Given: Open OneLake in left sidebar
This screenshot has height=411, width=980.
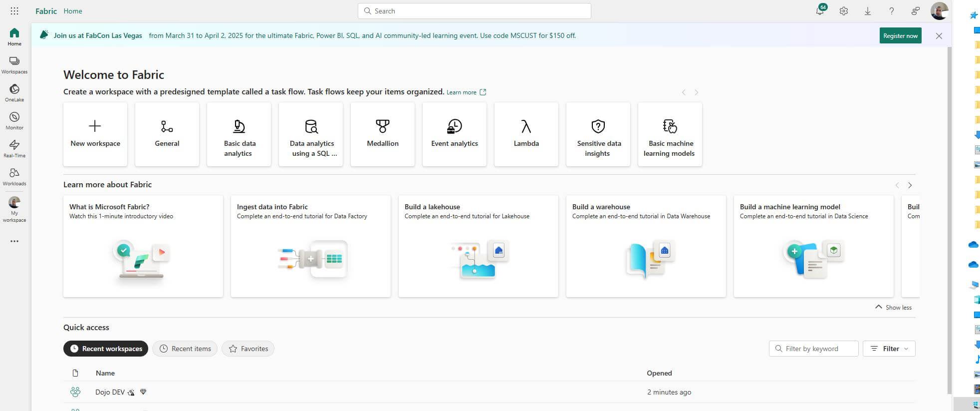Looking at the screenshot, I should (x=14, y=93).
